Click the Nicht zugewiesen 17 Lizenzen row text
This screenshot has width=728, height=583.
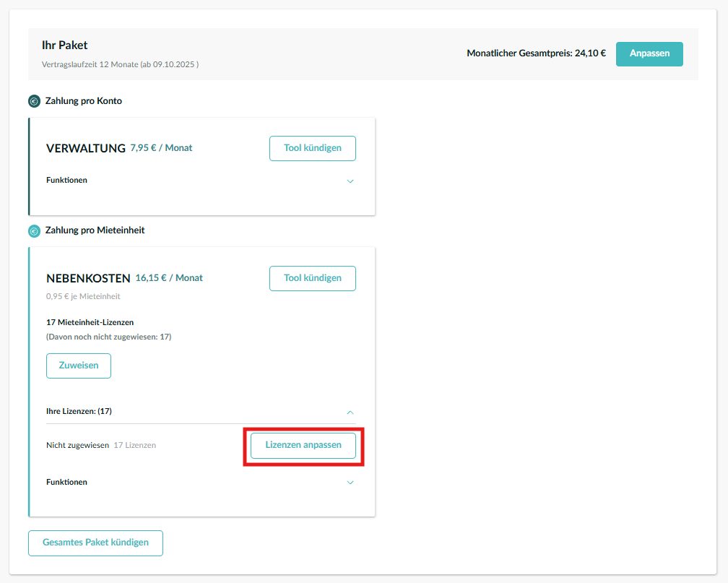pyautogui.click(x=101, y=445)
